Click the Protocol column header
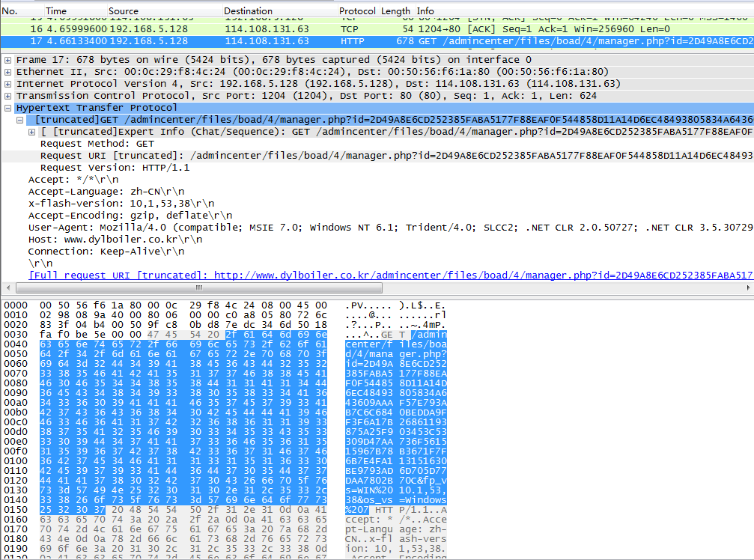754x560 pixels. coord(357,11)
